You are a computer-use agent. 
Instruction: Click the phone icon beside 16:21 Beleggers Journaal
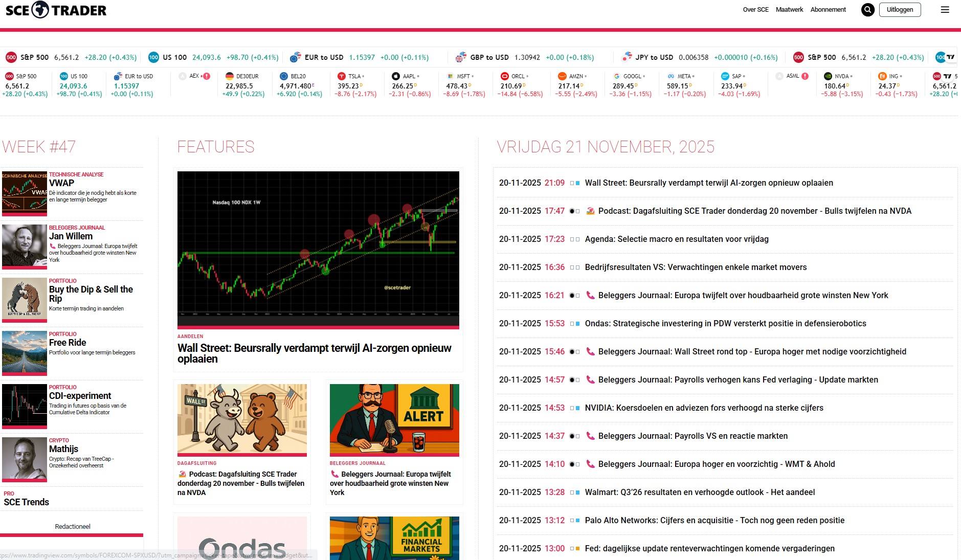tap(591, 295)
